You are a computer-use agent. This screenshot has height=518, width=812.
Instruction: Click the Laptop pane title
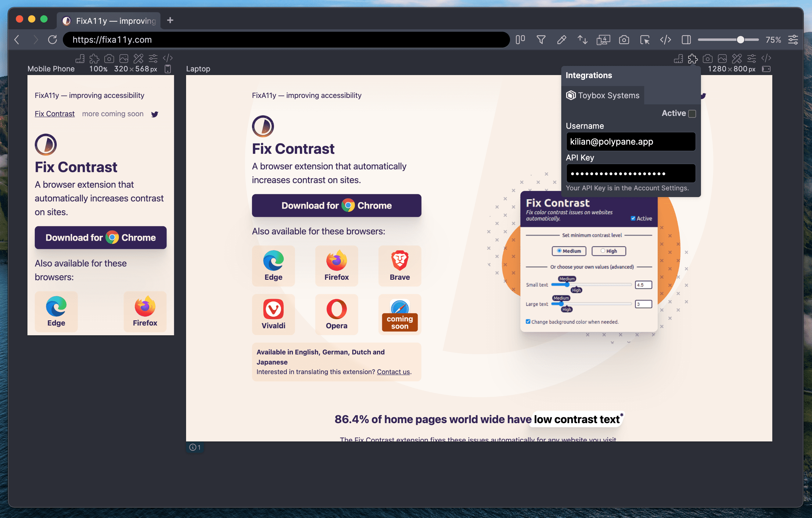[x=198, y=69]
